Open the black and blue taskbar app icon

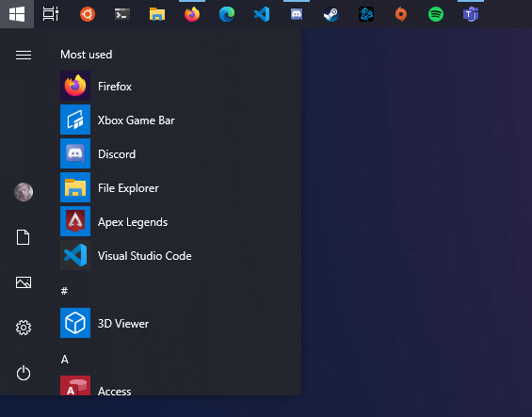point(366,14)
